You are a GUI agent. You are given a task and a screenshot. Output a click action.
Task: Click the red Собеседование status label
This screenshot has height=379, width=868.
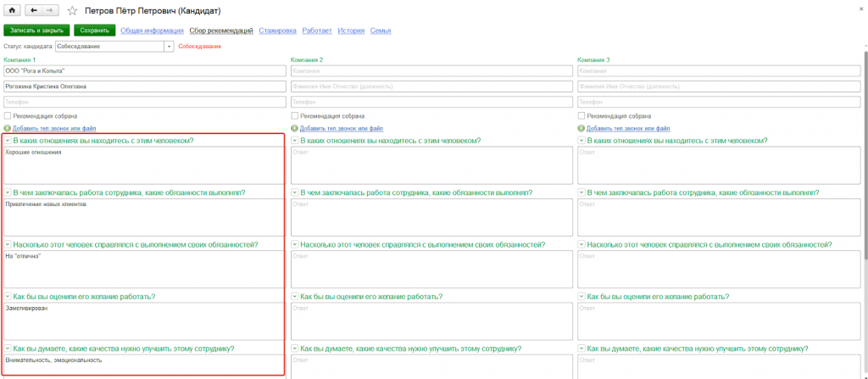[200, 47]
